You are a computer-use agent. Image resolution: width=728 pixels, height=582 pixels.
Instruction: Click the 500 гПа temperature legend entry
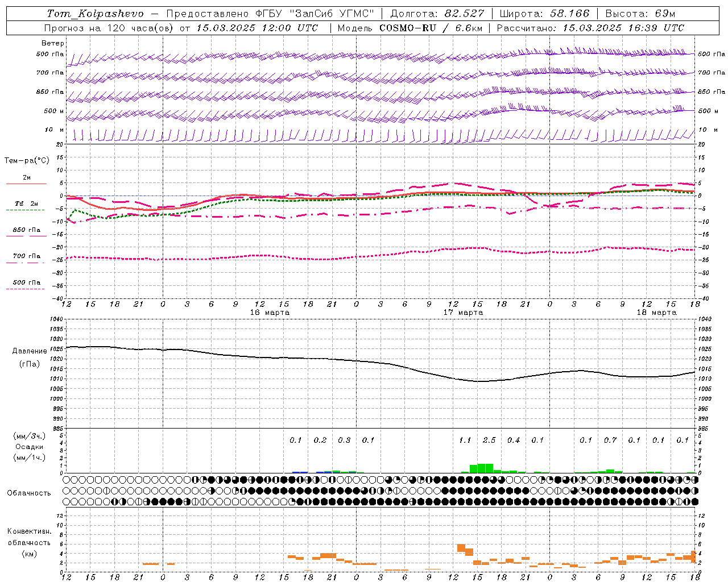pos(27,282)
